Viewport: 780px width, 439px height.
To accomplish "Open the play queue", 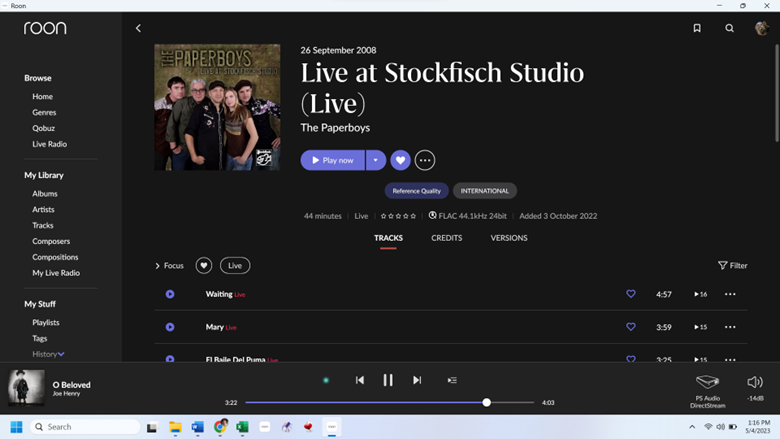I will pos(452,380).
